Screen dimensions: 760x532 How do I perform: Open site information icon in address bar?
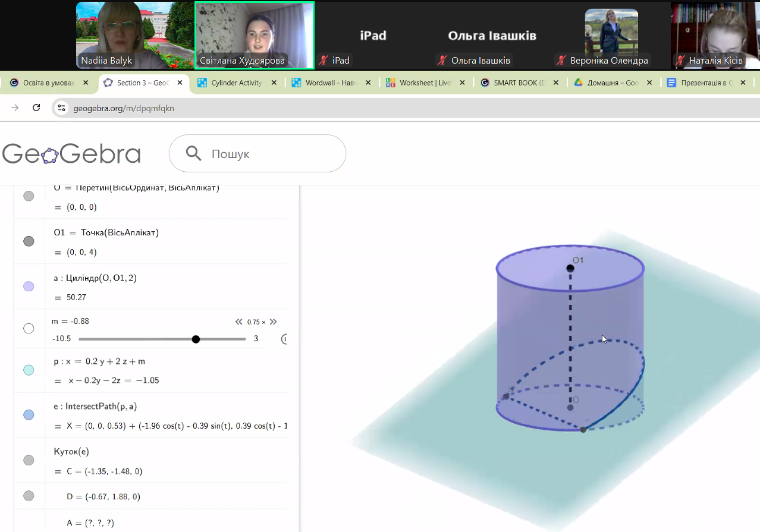tap(61, 108)
